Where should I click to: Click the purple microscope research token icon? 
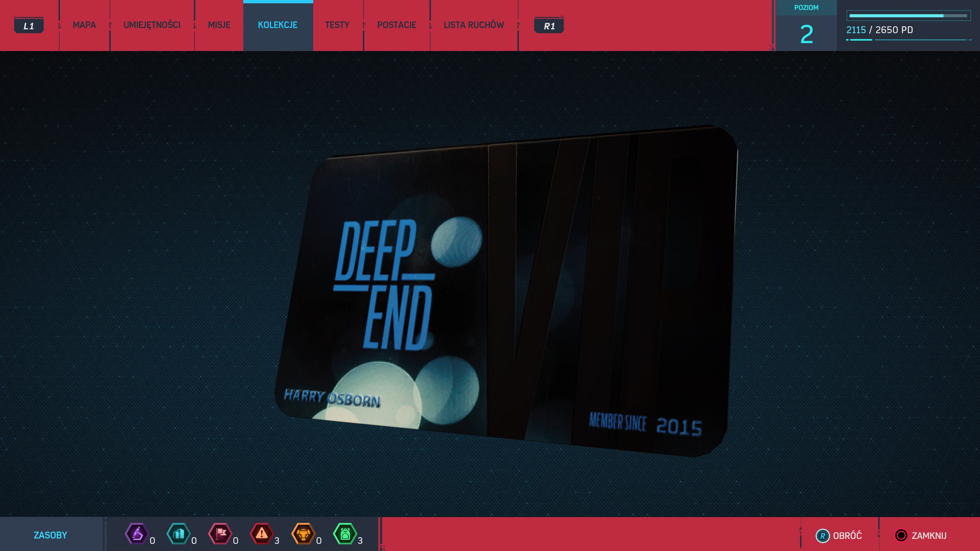click(137, 534)
